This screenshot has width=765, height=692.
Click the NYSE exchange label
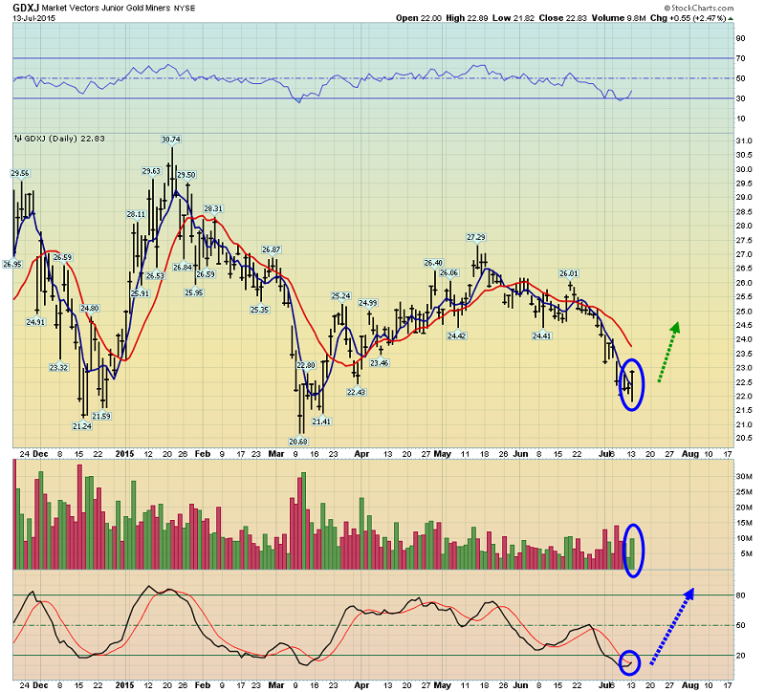coord(184,8)
